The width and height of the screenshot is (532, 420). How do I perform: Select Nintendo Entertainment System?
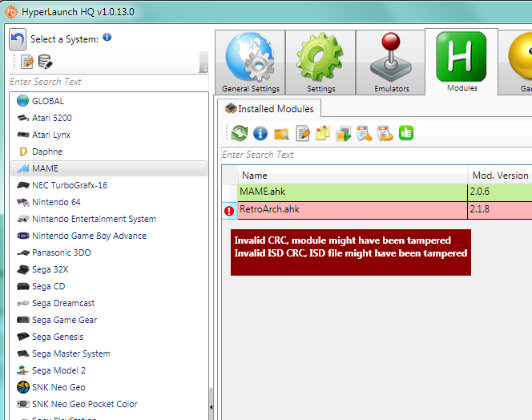109,219
